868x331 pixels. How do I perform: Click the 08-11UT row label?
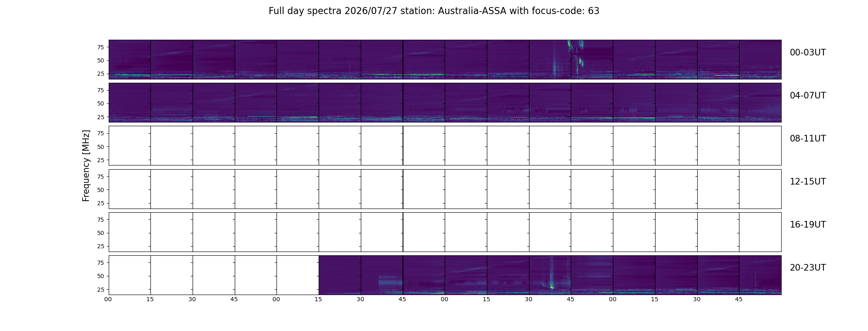tap(808, 139)
